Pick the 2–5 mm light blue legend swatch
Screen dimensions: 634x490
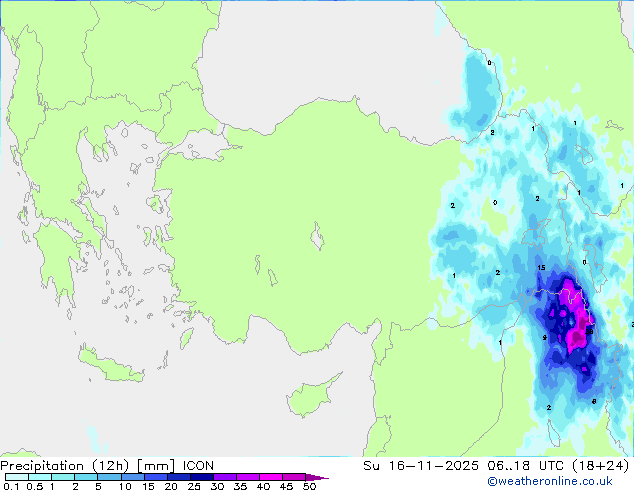86,477
